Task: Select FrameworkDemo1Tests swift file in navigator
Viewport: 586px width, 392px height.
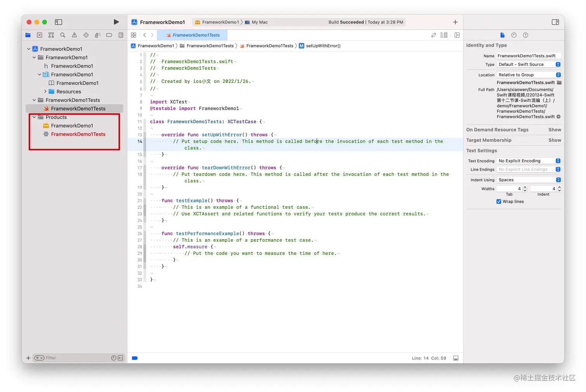Action: point(74,108)
